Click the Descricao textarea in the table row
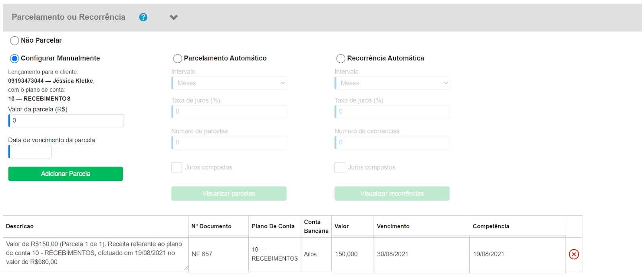This screenshot has height=277, width=644. 95,253
